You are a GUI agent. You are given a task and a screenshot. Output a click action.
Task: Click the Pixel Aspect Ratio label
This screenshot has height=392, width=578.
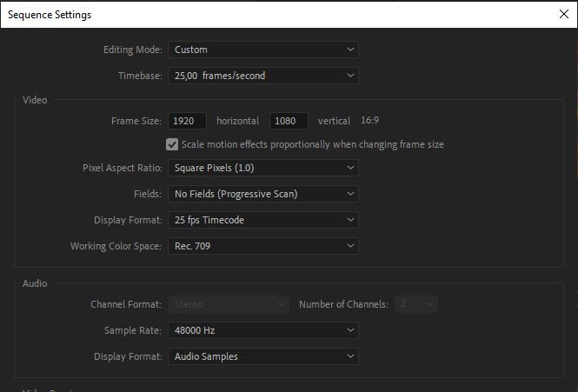pos(123,168)
